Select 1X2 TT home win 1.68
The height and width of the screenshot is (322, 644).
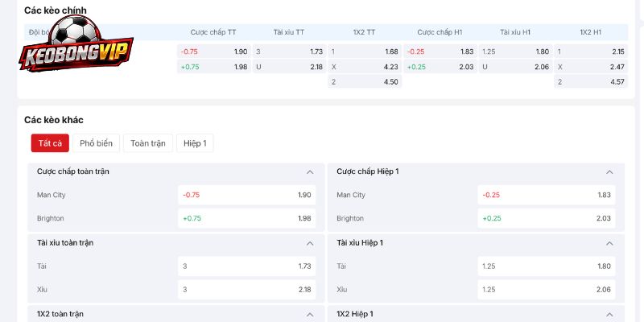(x=365, y=52)
